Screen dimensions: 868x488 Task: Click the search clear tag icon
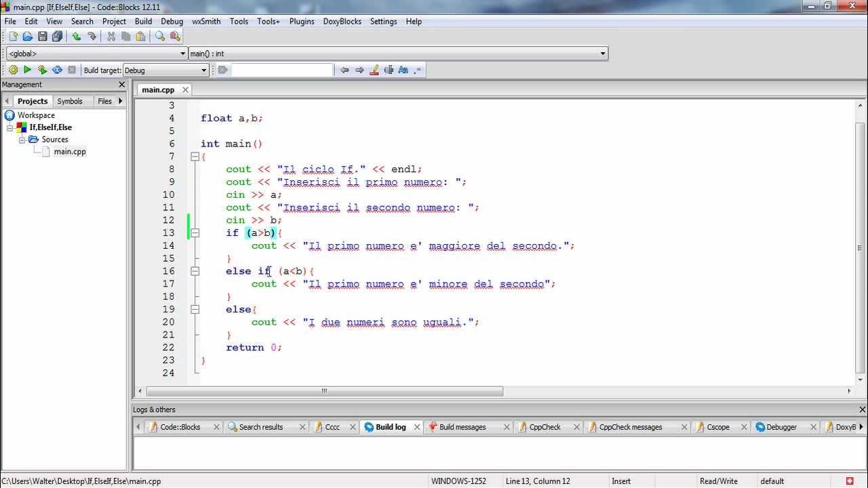[222, 70]
